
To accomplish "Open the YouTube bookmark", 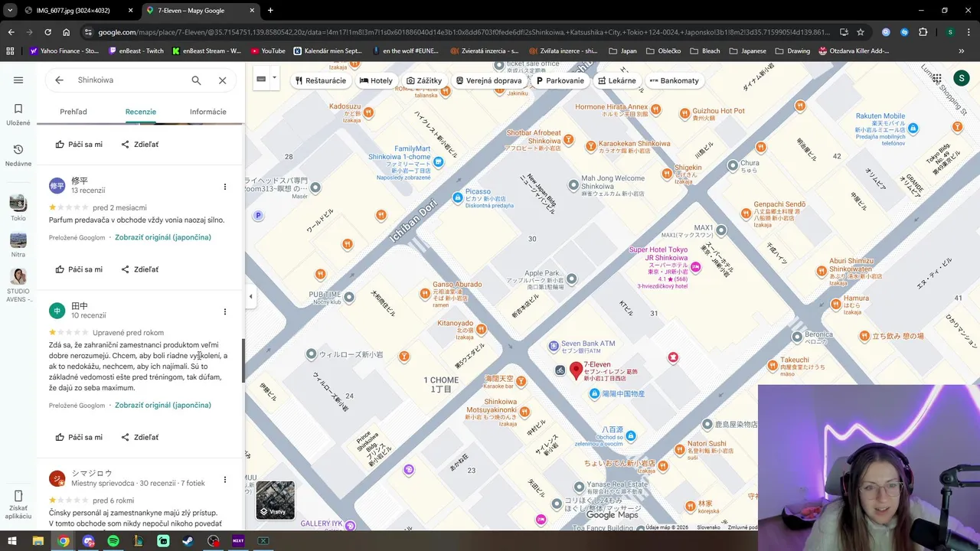I will pyautogui.click(x=267, y=51).
